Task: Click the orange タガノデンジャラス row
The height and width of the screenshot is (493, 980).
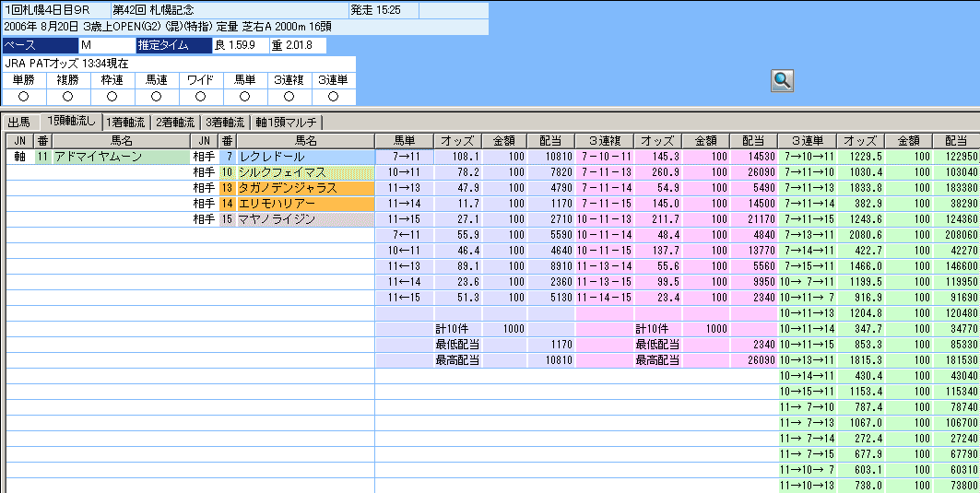Action: (304, 188)
